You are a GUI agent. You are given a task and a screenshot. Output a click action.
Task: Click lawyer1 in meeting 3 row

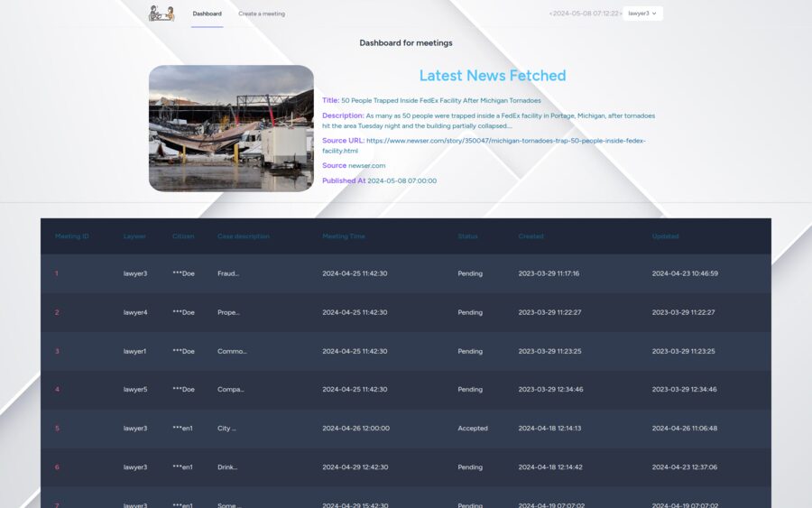134,351
